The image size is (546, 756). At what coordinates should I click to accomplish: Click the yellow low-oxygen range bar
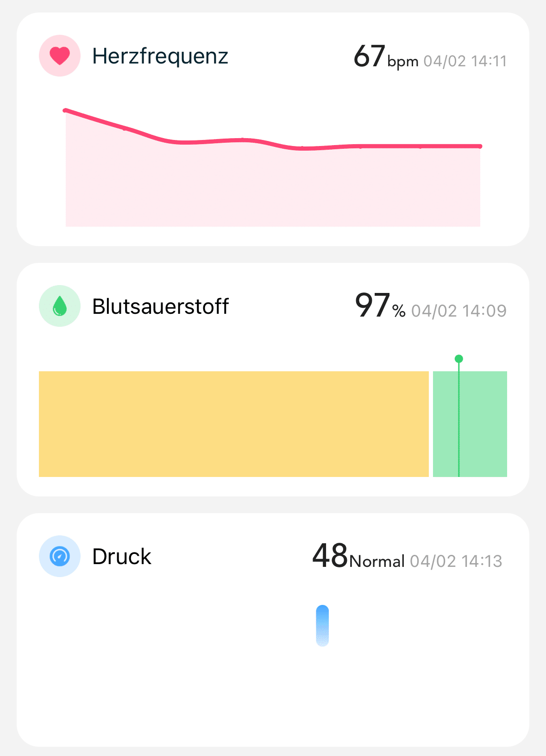(234, 424)
